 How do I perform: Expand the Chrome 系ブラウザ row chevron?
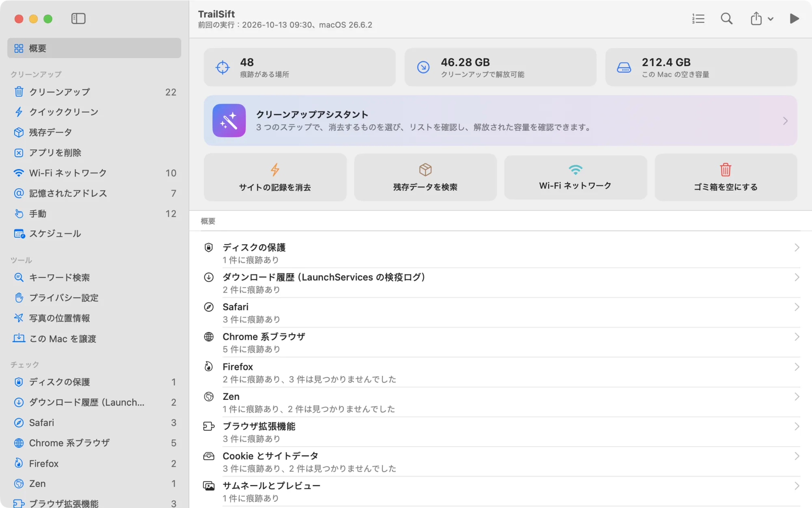(x=797, y=337)
